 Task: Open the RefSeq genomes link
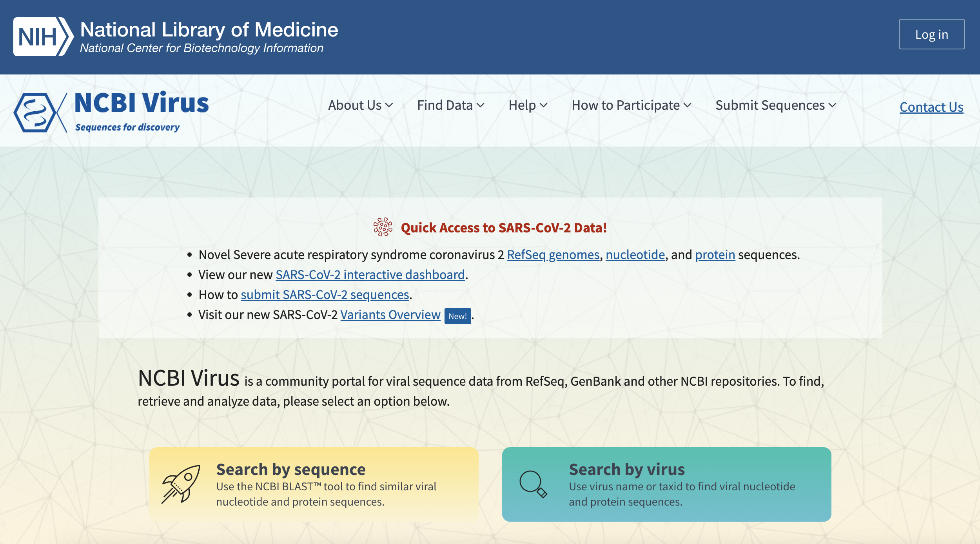pos(553,255)
